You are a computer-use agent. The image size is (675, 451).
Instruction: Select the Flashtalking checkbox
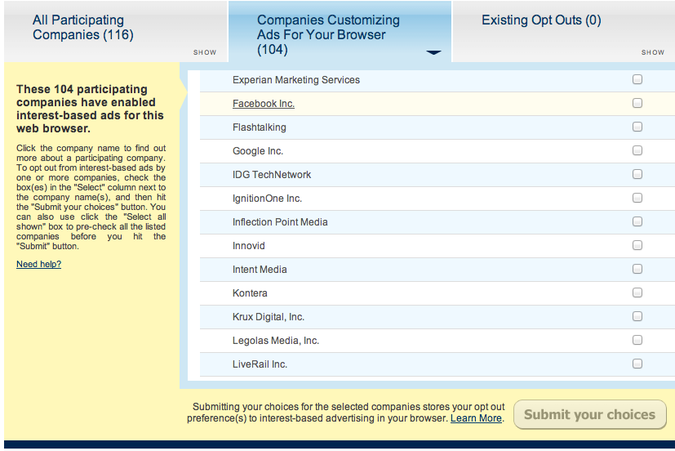637,127
